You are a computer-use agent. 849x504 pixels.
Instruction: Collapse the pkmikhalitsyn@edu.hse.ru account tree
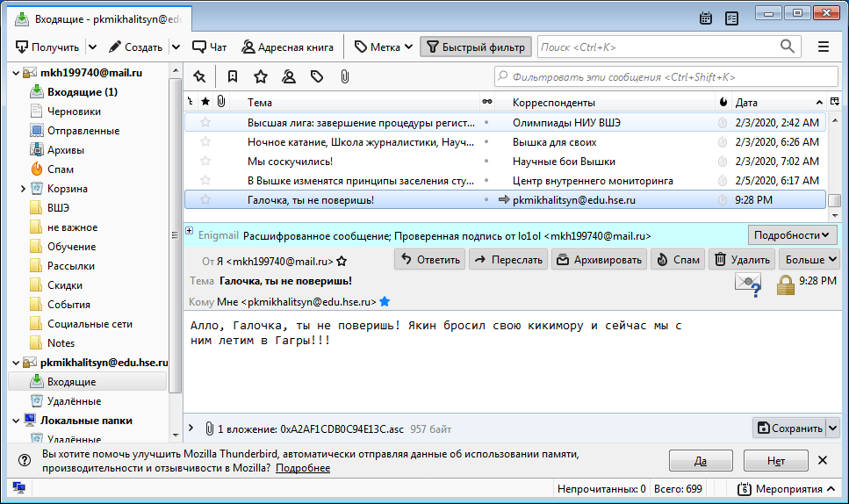[x=16, y=363]
